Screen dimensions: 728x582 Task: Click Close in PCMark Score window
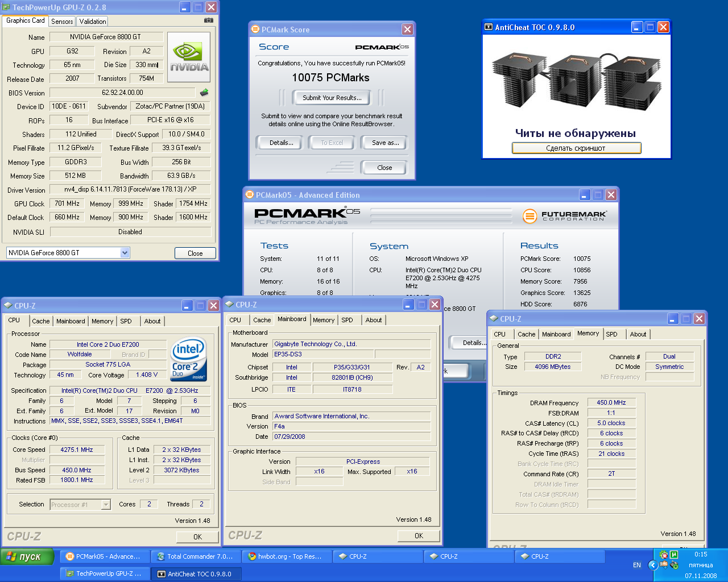[384, 168]
